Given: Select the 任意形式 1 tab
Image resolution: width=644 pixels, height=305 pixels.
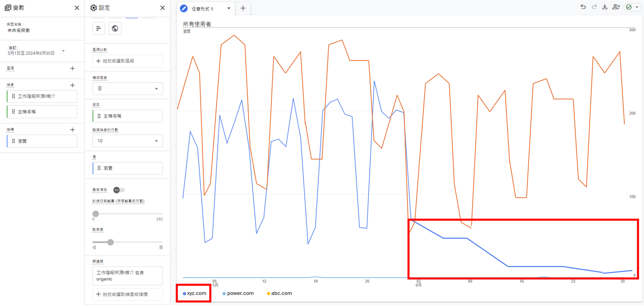Looking at the screenshot, I should (202, 9).
